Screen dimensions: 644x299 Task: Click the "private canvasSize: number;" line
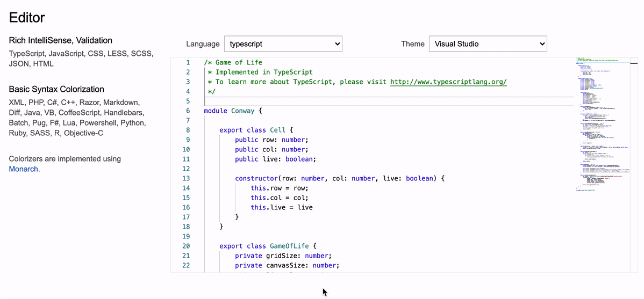click(x=288, y=265)
